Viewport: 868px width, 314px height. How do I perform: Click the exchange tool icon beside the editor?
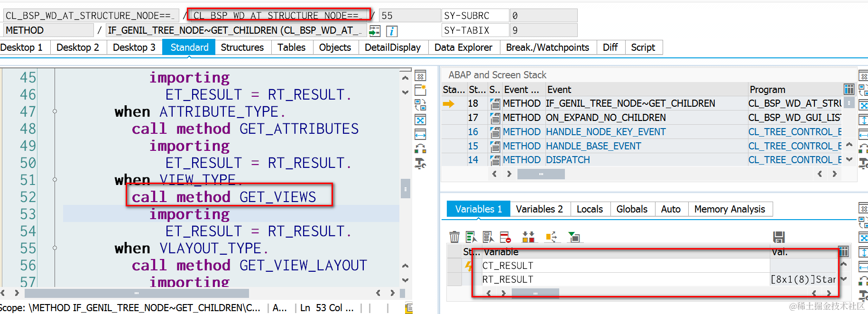420,149
